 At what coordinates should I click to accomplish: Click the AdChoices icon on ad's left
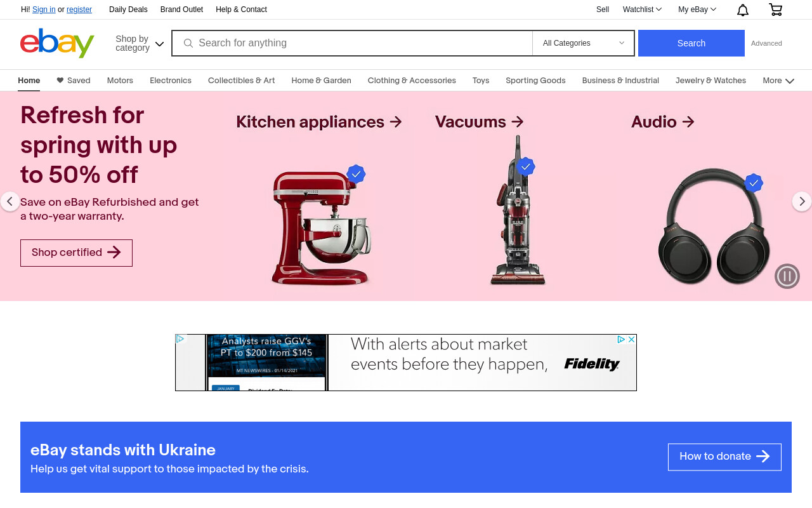click(180, 339)
